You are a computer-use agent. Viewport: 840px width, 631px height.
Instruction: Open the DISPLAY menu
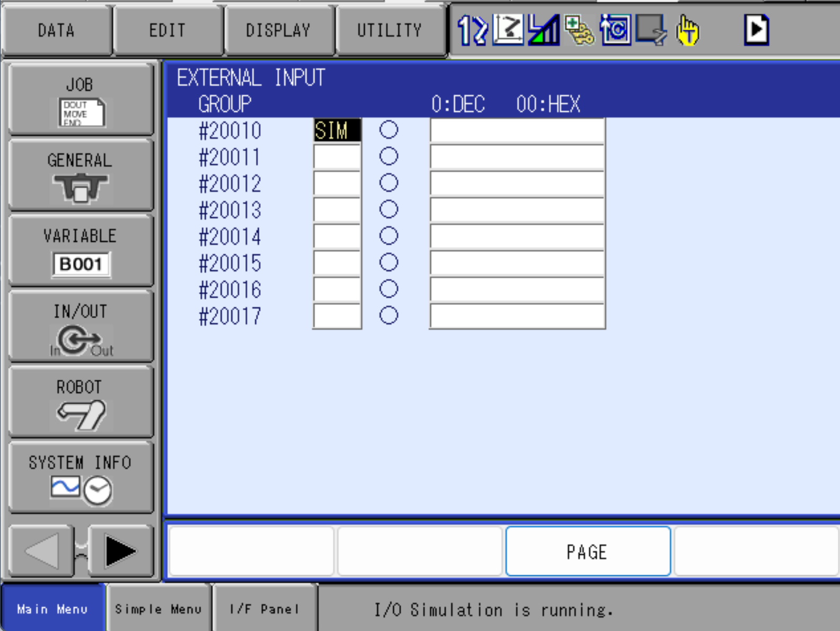(279, 30)
